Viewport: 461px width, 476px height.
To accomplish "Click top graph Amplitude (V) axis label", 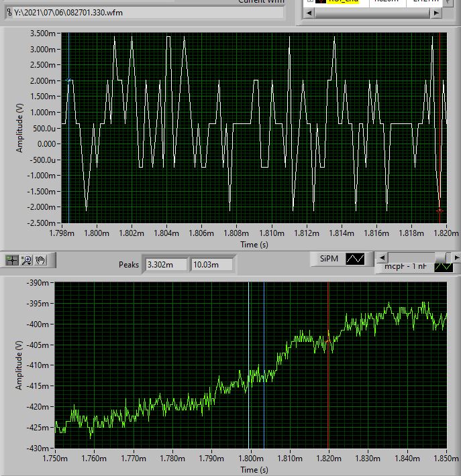I will [19, 128].
